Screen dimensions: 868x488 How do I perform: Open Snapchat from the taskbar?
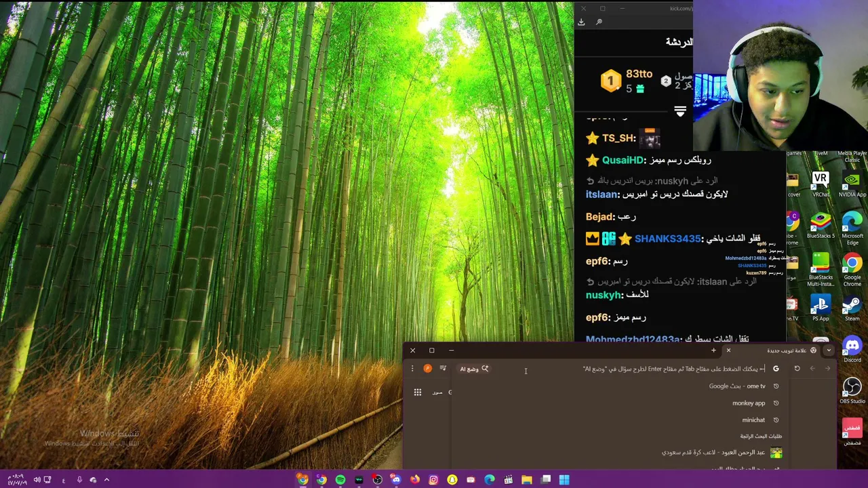click(x=452, y=480)
